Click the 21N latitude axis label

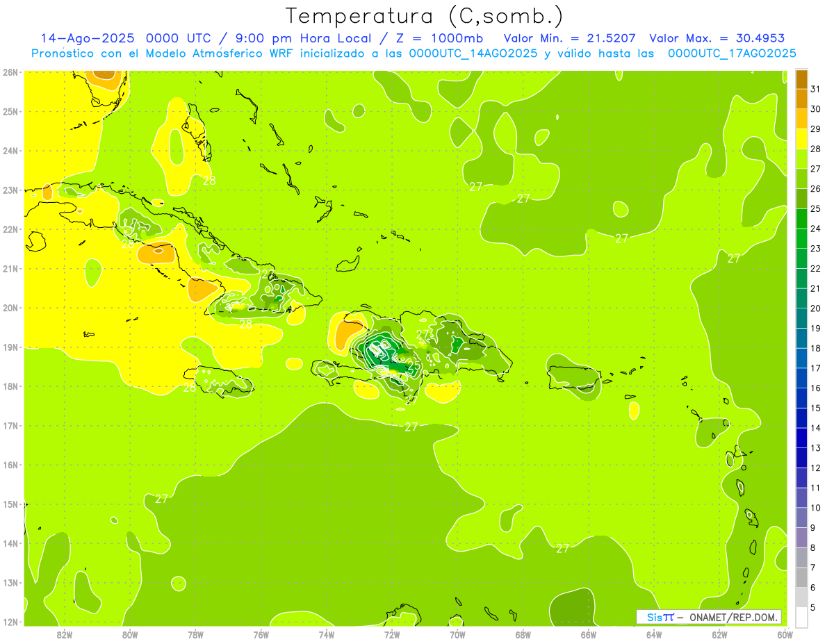click(x=10, y=268)
